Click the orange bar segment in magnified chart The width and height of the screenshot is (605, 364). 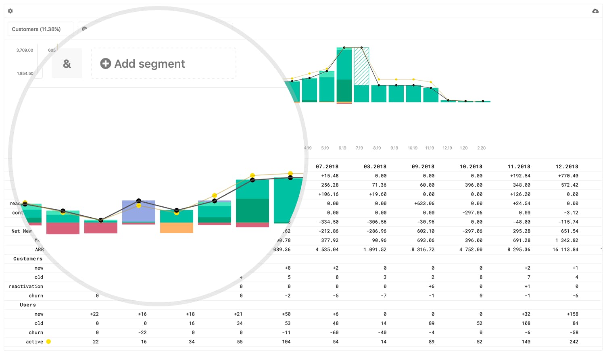[177, 228]
